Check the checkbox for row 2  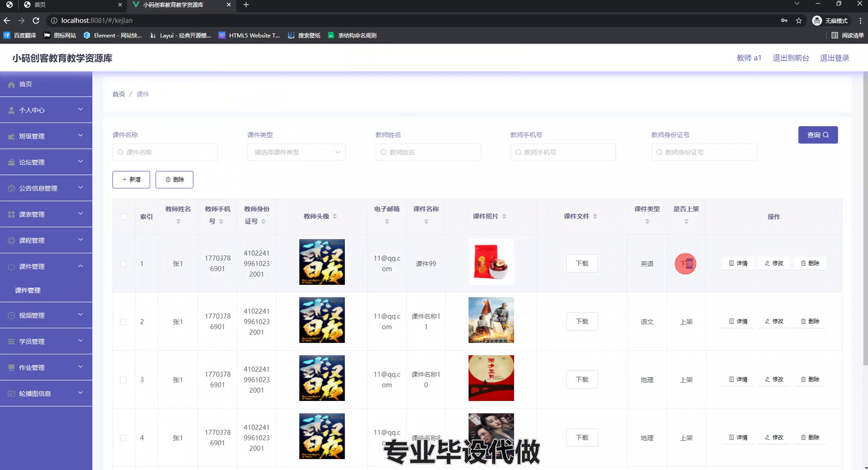point(123,322)
